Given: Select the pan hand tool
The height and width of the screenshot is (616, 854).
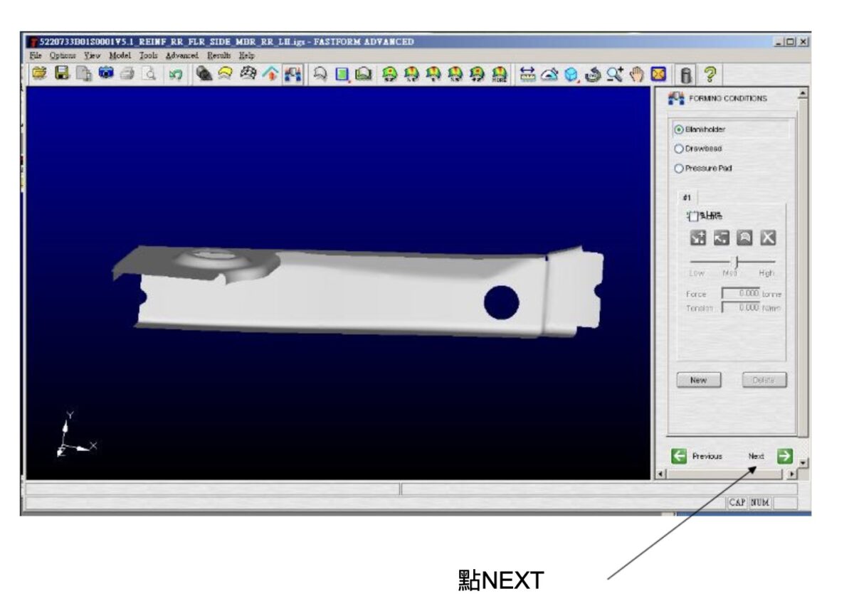Looking at the screenshot, I should pos(638,74).
